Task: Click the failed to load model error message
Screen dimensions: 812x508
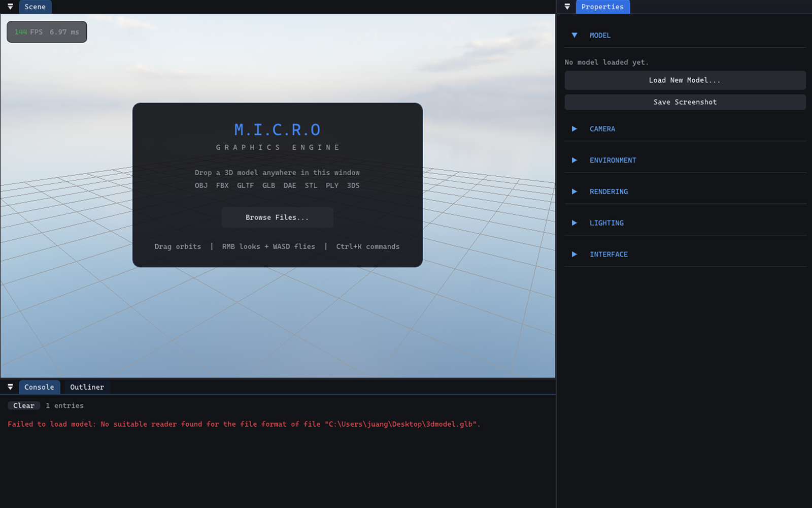Action: coord(244,424)
